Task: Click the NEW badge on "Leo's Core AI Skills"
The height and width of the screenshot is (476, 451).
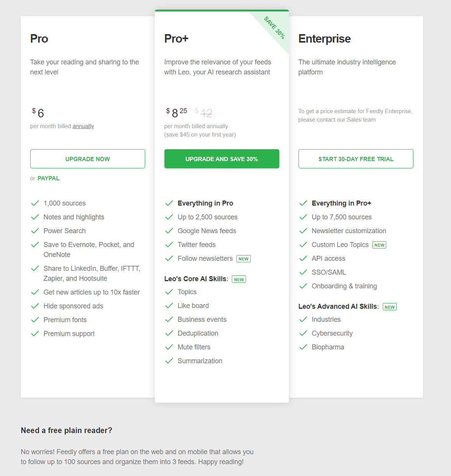Action: (239, 279)
